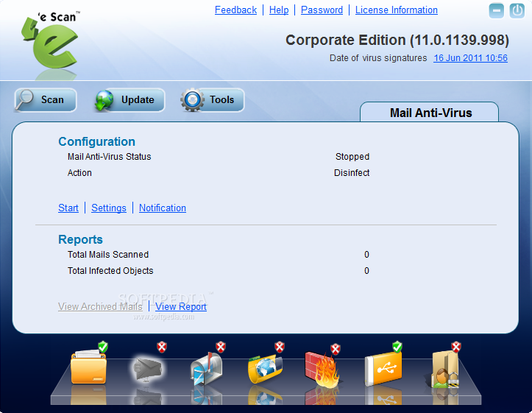Open the Web Protection globe folder icon
The image size is (532, 413).
point(266,369)
